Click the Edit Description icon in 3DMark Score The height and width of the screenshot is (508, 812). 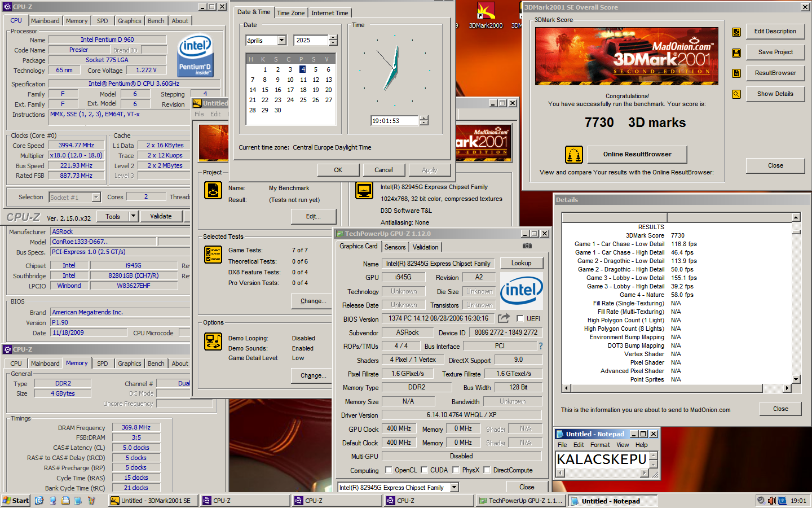pyautogui.click(x=736, y=32)
